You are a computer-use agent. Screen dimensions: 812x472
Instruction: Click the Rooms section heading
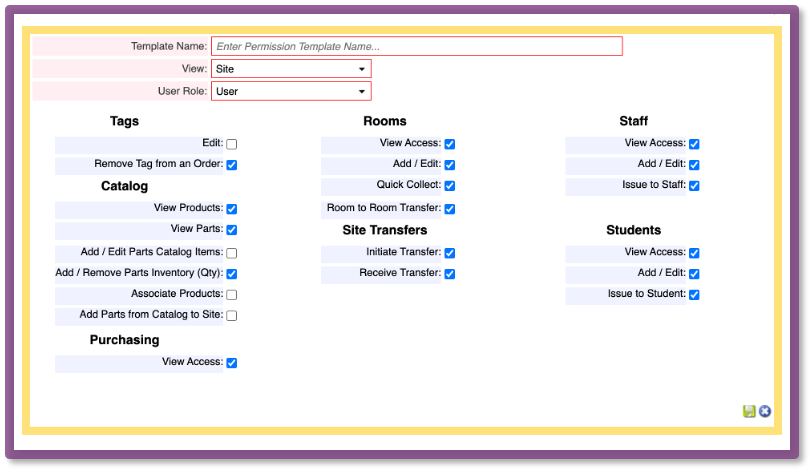(385, 121)
